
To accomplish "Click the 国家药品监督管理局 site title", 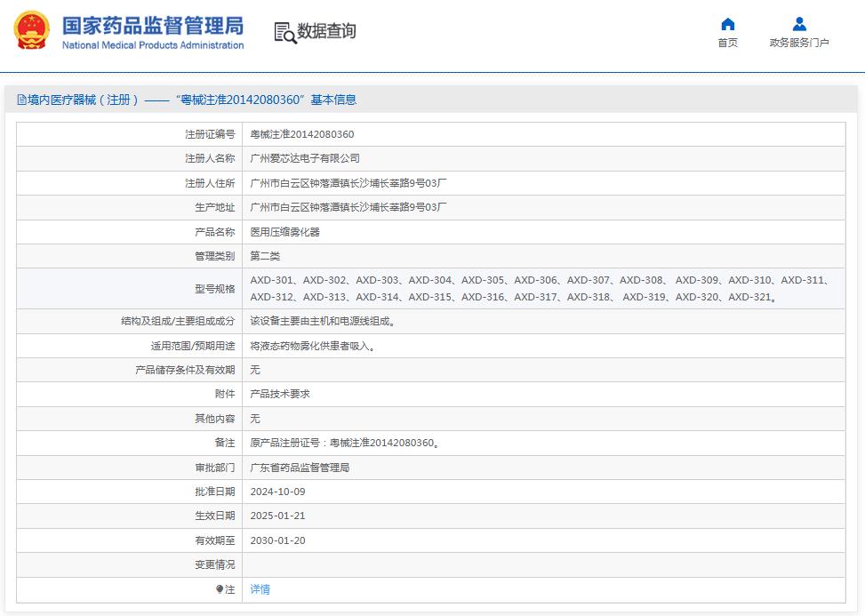I will [152, 24].
